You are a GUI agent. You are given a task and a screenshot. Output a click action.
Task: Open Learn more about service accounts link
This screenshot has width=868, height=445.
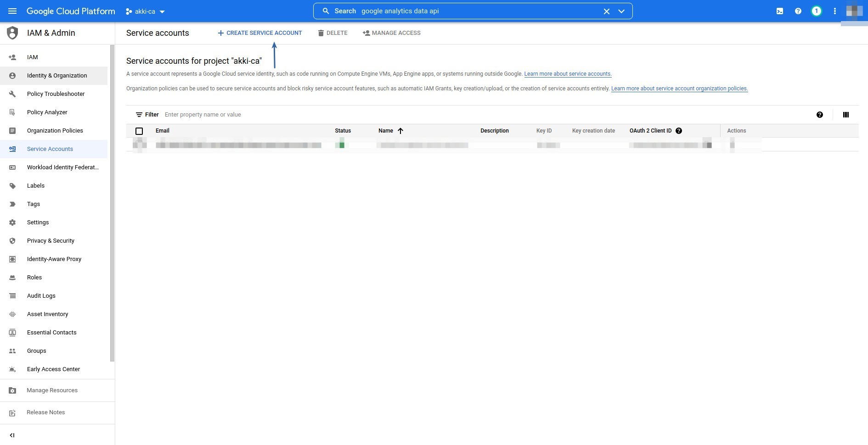[568, 74]
